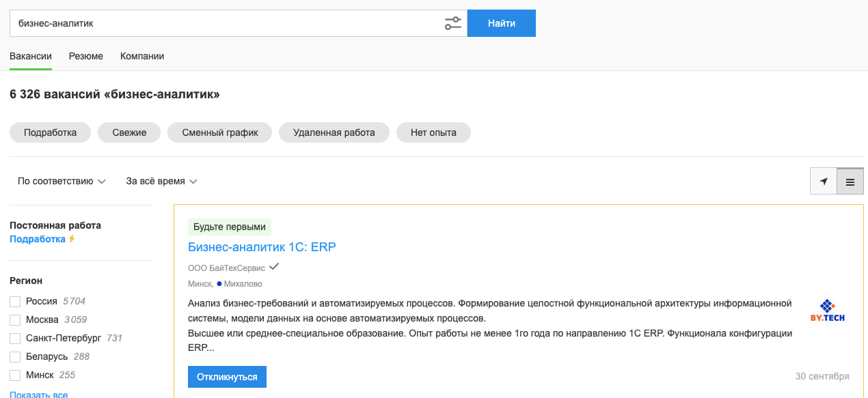Click the BY.TECH company logo

[x=828, y=311]
